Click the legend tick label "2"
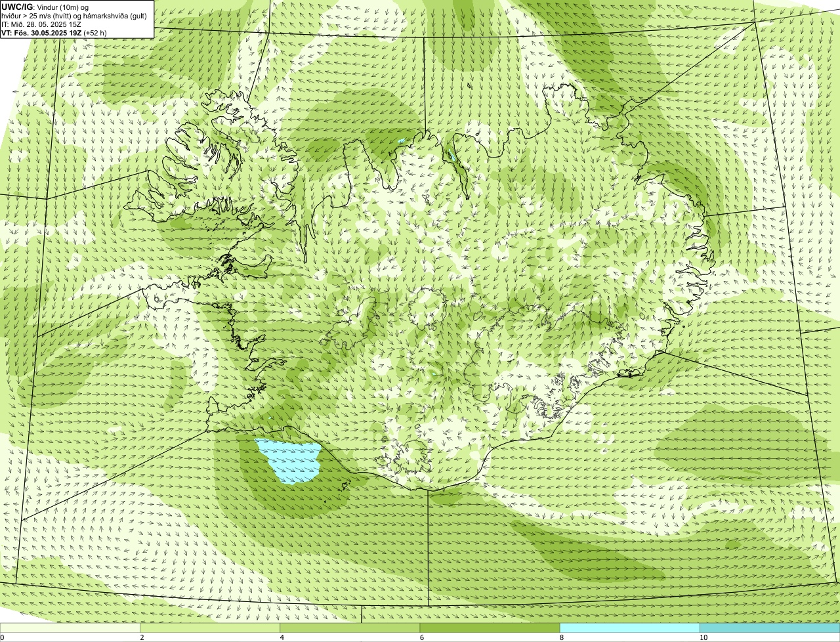Screen dimensions: 840x642 [142, 638]
